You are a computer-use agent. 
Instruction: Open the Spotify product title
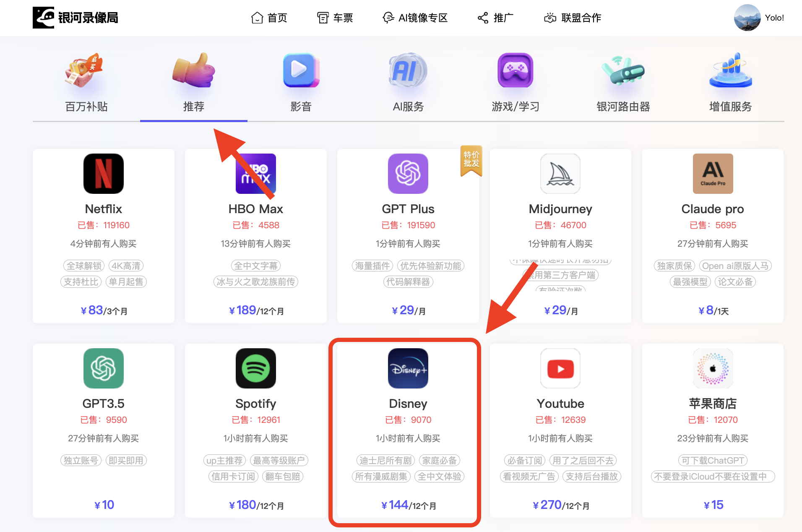[x=256, y=404]
